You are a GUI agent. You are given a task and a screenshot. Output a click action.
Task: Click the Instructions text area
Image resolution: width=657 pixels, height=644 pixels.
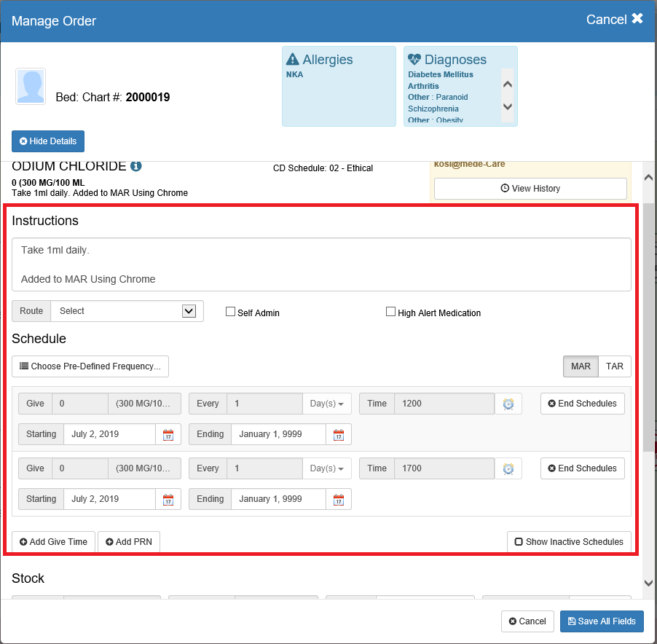pos(321,264)
